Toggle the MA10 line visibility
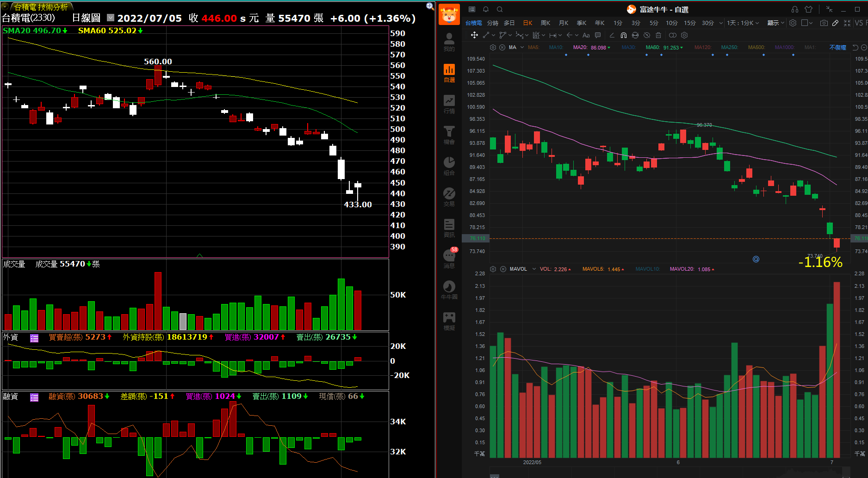This screenshot has width=868, height=478. pyautogui.click(x=556, y=48)
